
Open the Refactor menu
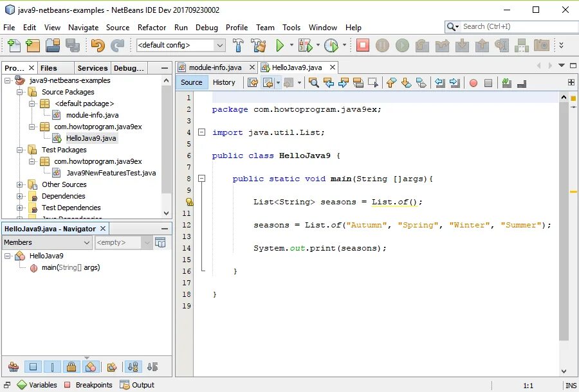point(152,28)
